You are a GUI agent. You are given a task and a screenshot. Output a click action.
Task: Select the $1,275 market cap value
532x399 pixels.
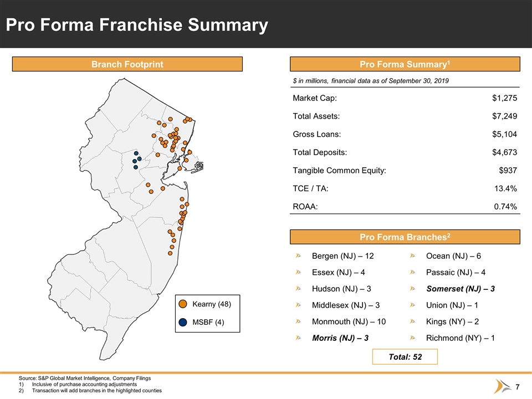click(x=504, y=98)
